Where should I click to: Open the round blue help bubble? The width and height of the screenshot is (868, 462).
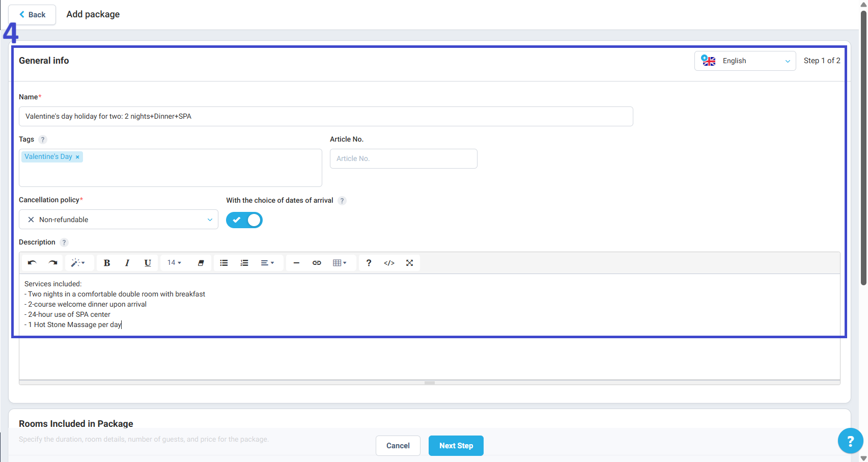pyautogui.click(x=851, y=441)
